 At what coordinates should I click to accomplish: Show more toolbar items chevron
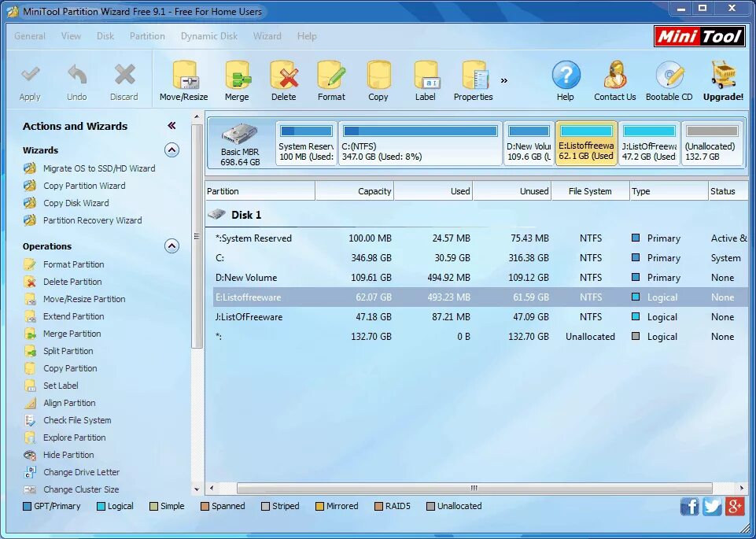(503, 80)
